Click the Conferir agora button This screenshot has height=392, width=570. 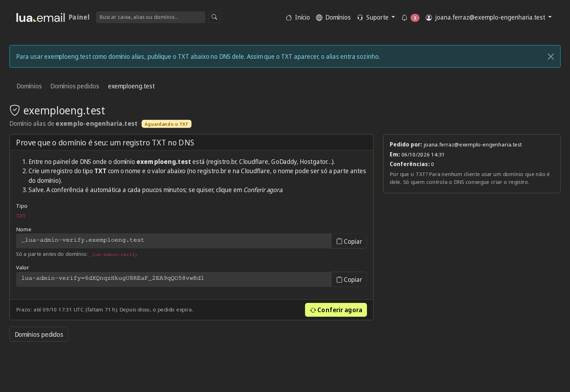coord(336,310)
